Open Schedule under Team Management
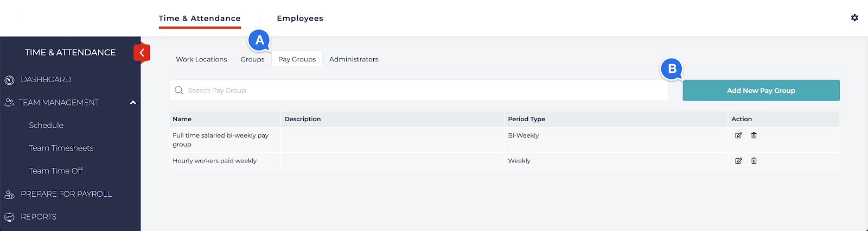 point(46,126)
